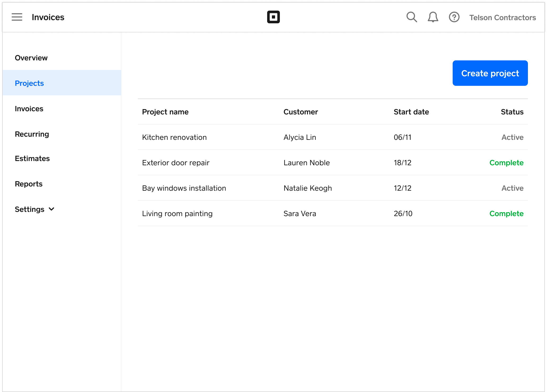Screen dimensions: 547x392
Task: Open help using the question mark icon
Action: [454, 17]
